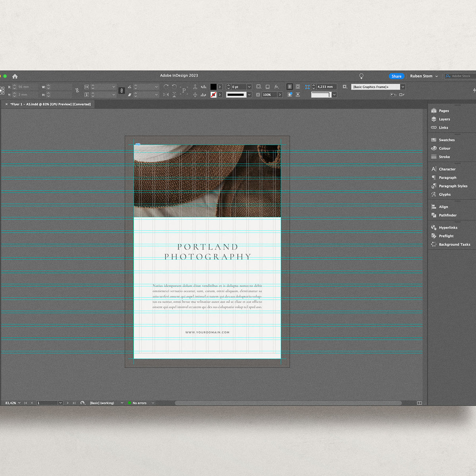
Task: Open the Background Tasks panel icon
Action: (x=434, y=244)
